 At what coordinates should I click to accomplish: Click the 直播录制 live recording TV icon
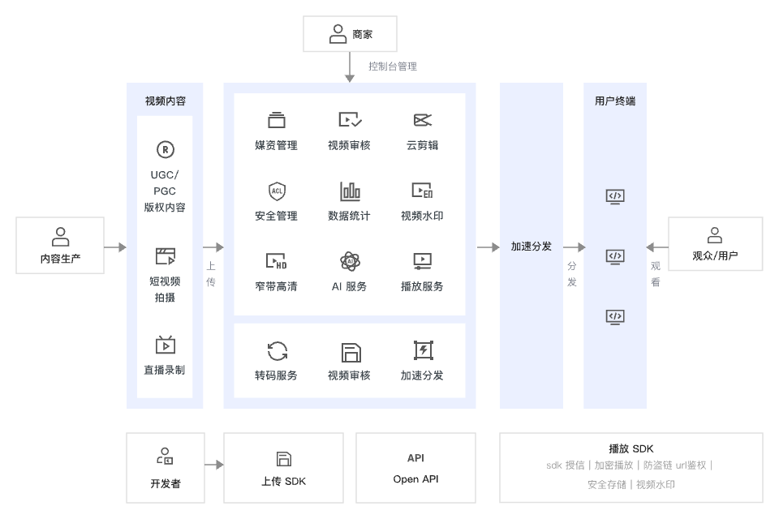pyautogui.click(x=166, y=345)
